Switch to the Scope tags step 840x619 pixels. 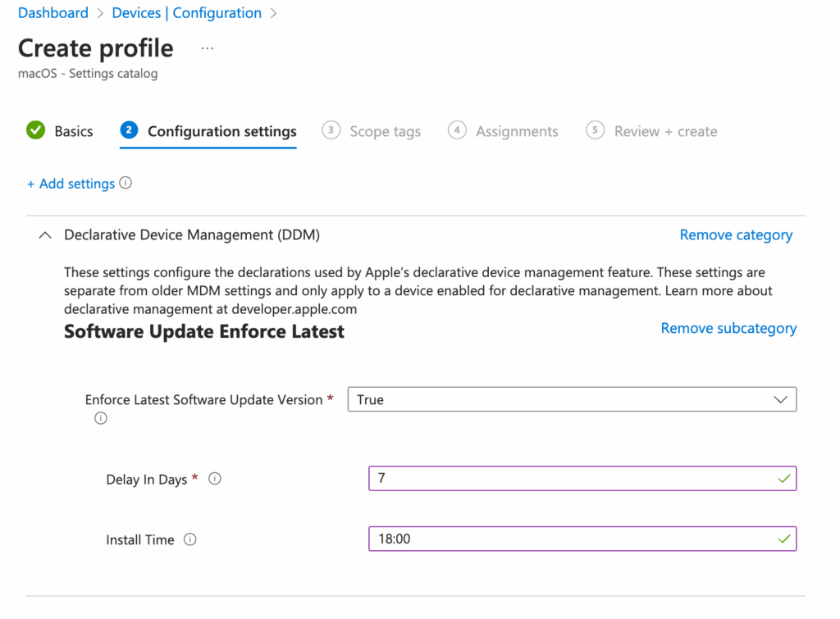pos(385,131)
